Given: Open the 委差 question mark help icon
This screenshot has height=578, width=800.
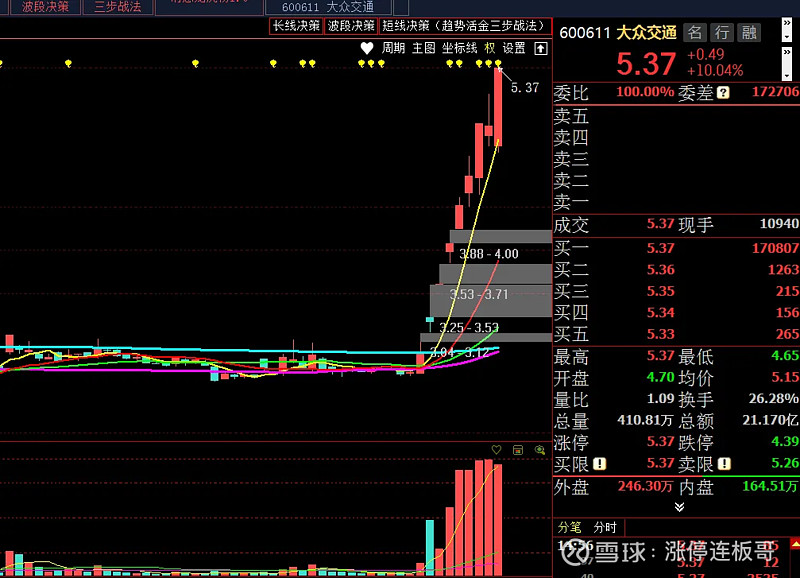Looking at the screenshot, I should point(723,92).
